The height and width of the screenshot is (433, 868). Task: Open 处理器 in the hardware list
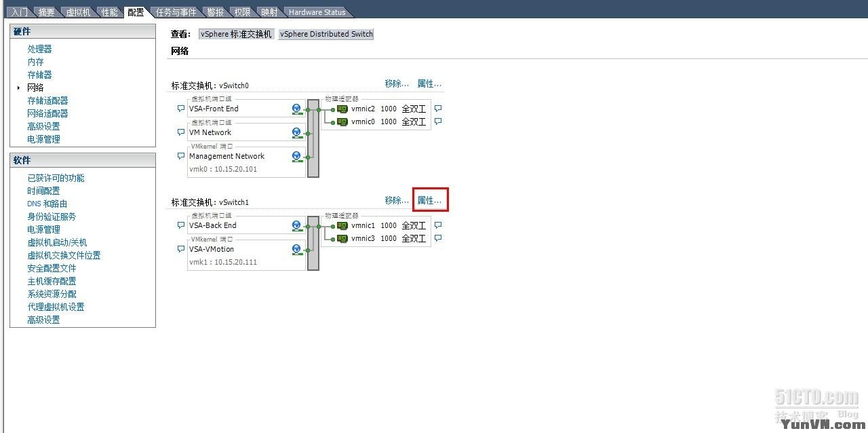pyautogui.click(x=39, y=49)
